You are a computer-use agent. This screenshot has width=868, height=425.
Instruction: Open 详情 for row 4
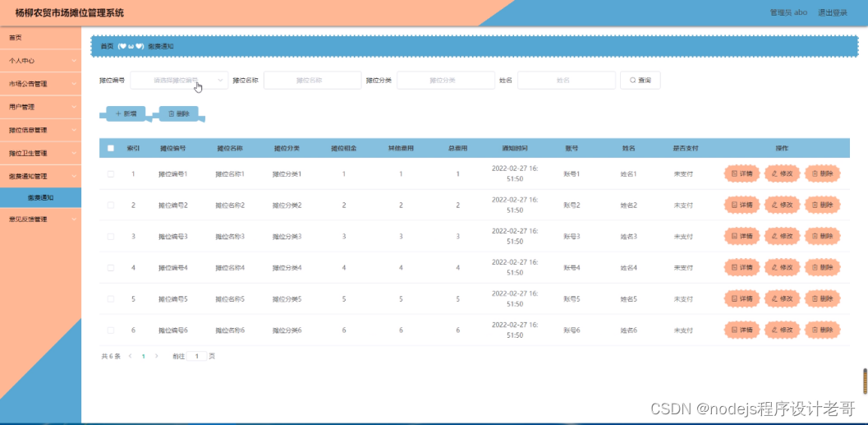[x=742, y=268]
